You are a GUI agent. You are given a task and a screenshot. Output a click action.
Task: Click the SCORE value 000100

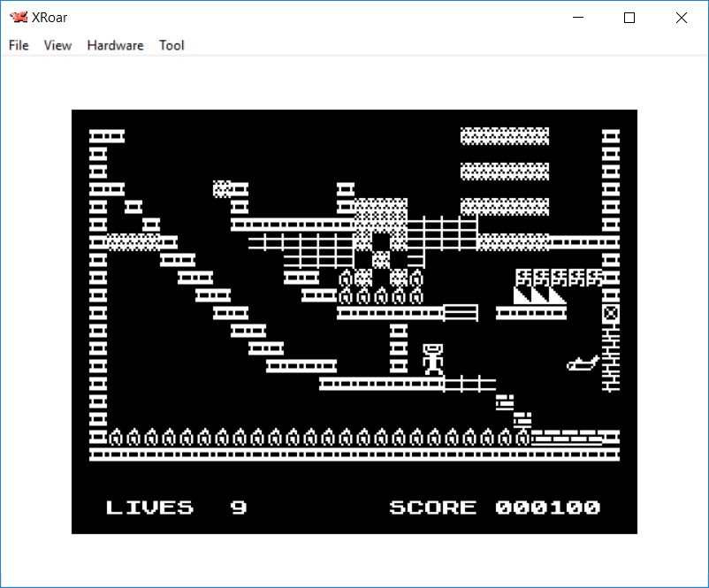click(547, 508)
